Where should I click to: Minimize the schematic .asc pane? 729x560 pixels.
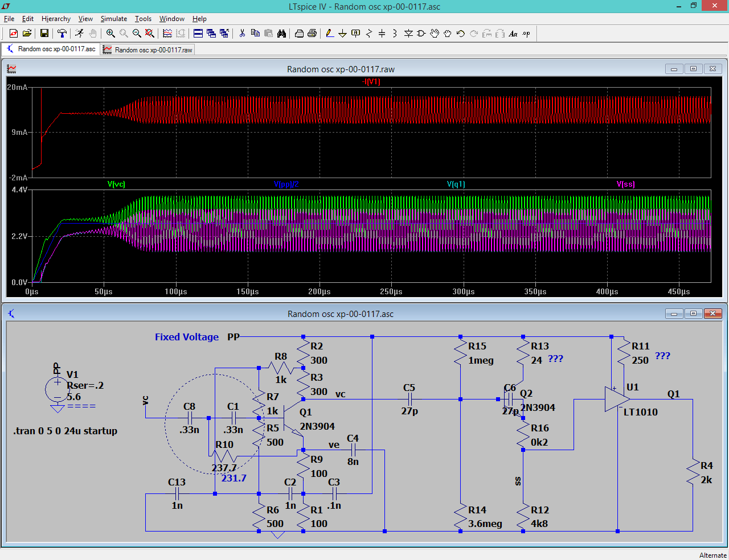674,314
